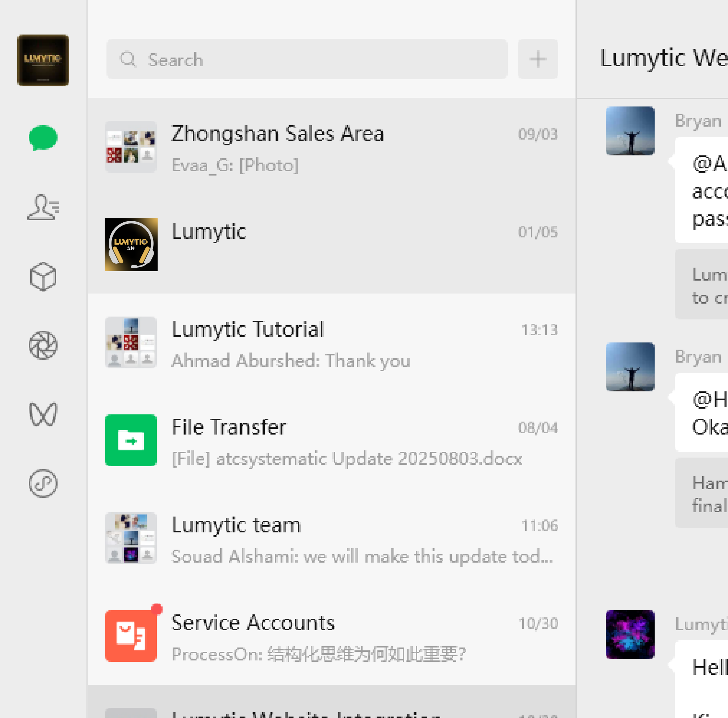Click the Search input field
728x718 pixels.
click(307, 59)
